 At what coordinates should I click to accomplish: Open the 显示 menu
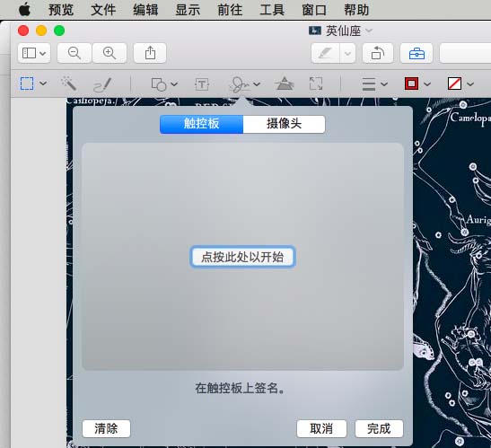click(x=188, y=10)
